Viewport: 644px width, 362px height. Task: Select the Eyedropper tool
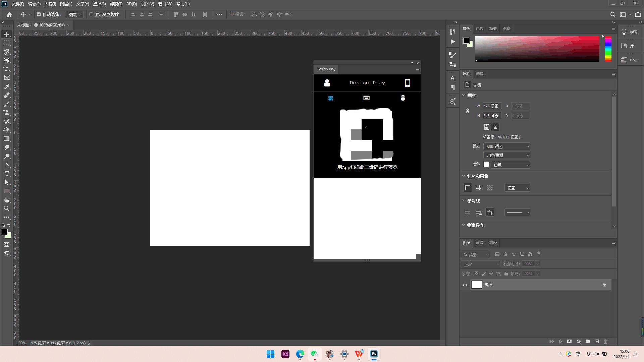pyautogui.click(x=7, y=86)
